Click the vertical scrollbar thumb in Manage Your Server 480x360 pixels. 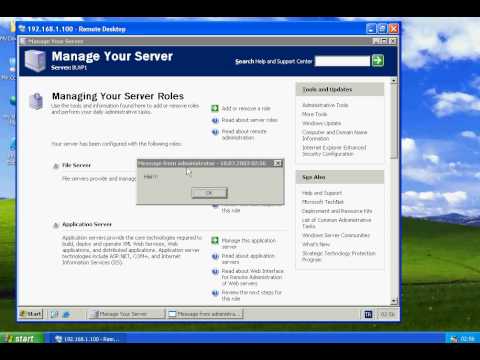click(x=394, y=121)
